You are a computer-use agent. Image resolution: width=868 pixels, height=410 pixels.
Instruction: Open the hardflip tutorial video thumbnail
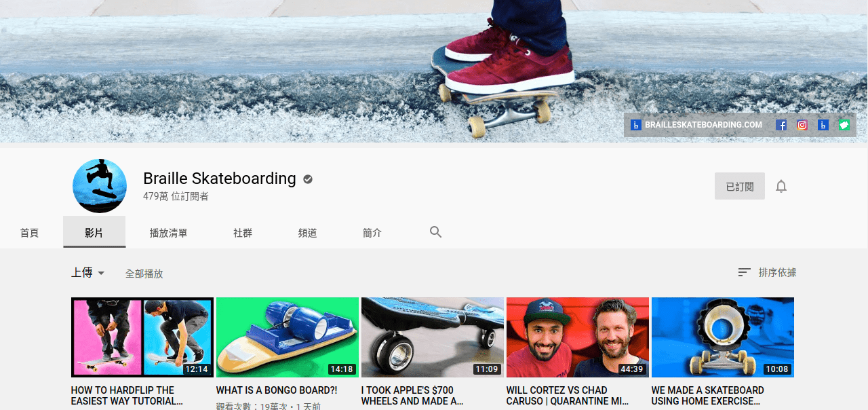coord(142,337)
